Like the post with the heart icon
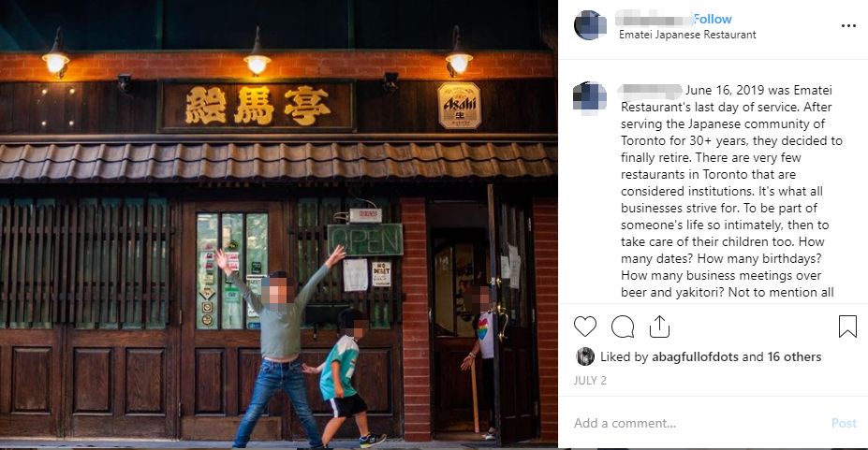 [x=584, y=327]
